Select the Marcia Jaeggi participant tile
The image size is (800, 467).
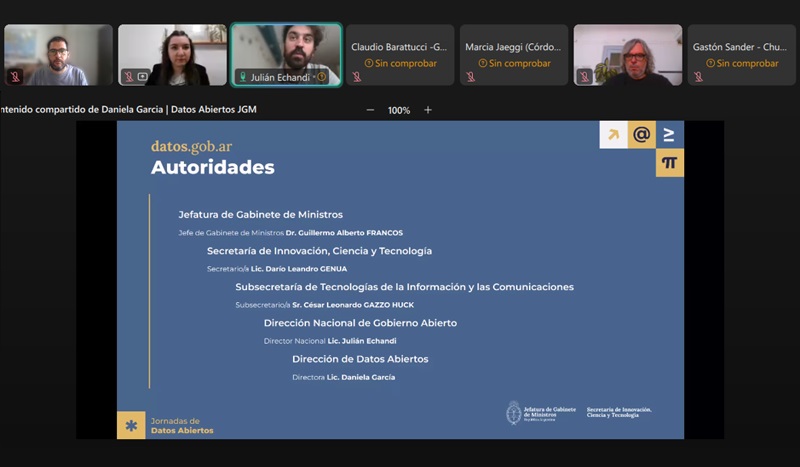(514, 55)
